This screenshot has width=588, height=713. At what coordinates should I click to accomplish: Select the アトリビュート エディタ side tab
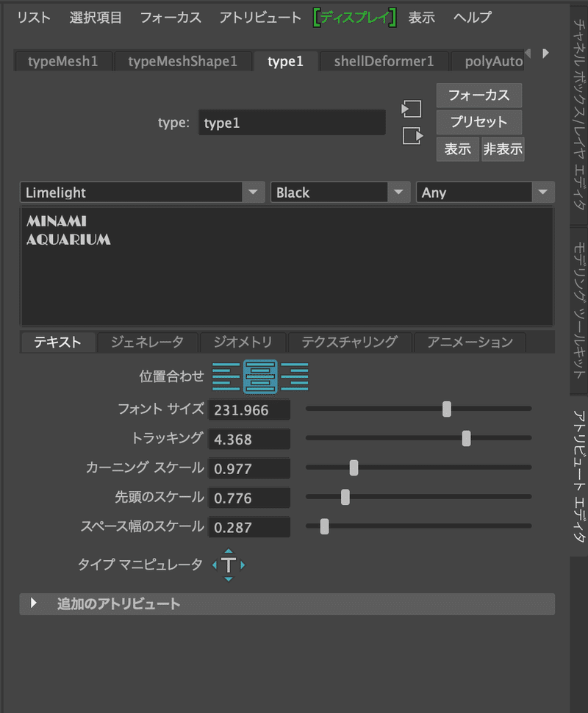(579, 476)
